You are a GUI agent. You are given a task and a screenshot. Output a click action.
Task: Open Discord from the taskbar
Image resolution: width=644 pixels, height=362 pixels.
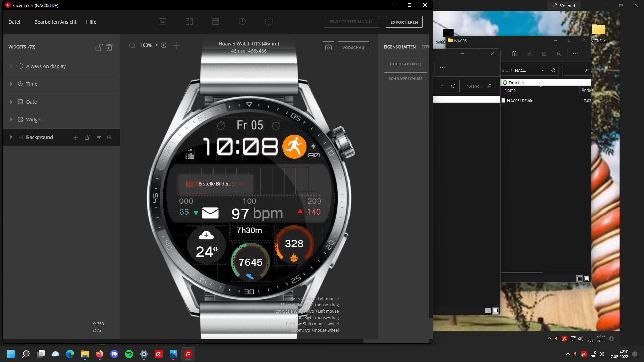114,354
